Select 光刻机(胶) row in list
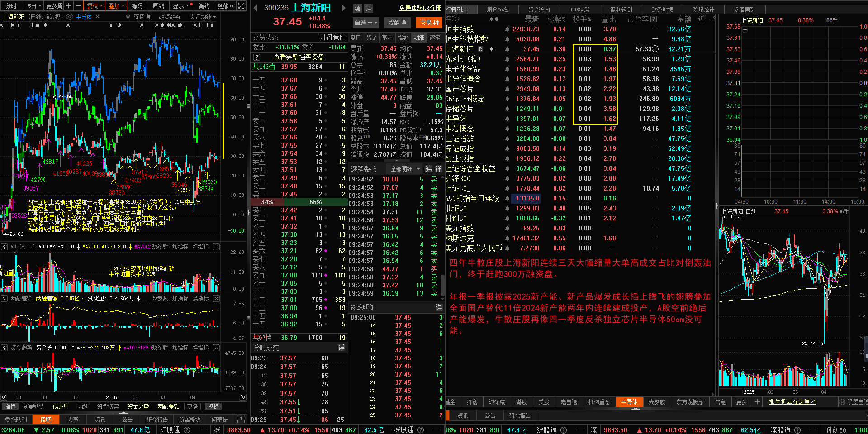The width and height of the screenshot is (868, 434). [x=580, y=59]
